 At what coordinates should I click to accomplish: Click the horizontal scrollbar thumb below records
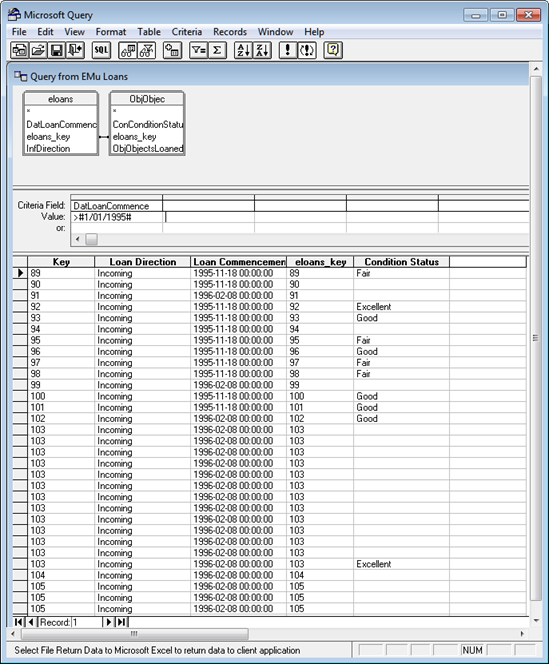tap(134, 634)
